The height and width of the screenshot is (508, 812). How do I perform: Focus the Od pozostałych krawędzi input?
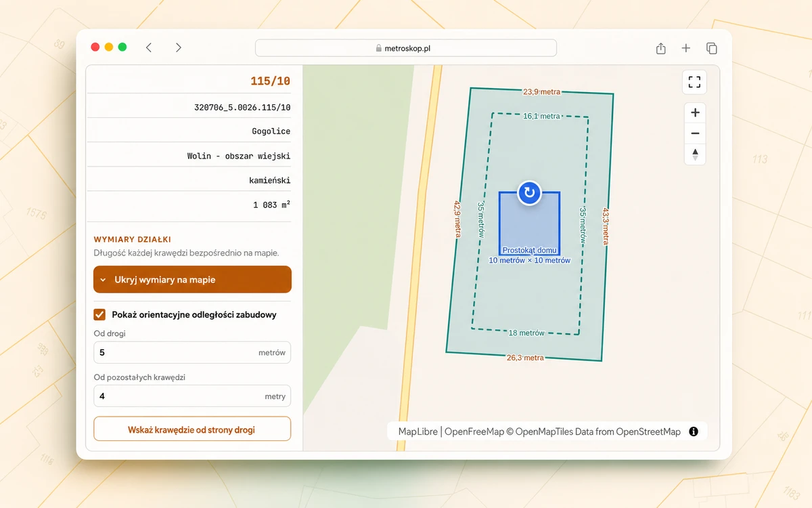point(192,396)
